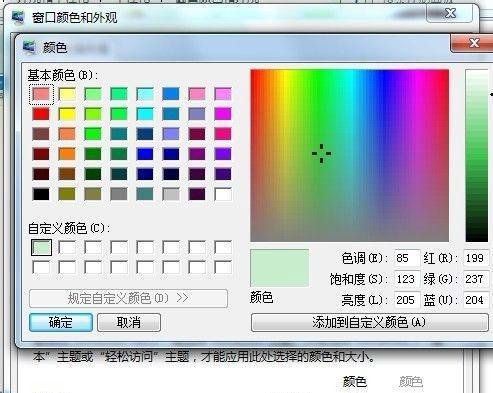Select the bright magenta basic color swatch
The image size is (493, 393).
(x=223, y=114)
